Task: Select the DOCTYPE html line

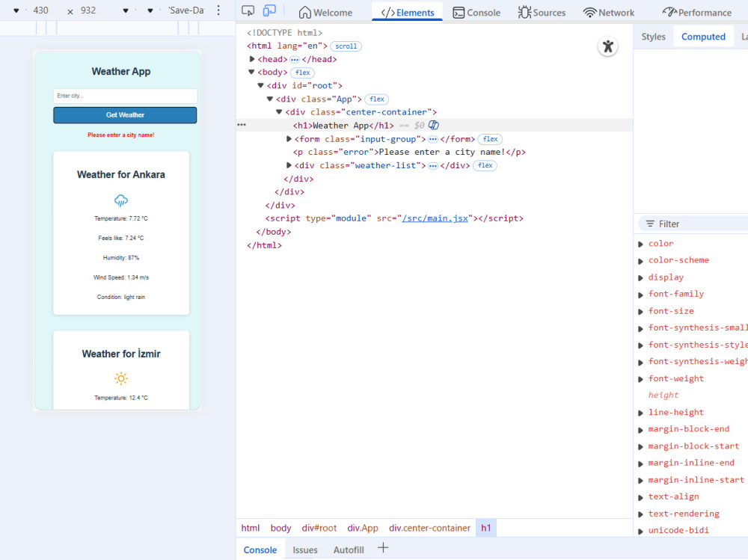Action: (x=284, y=32)
